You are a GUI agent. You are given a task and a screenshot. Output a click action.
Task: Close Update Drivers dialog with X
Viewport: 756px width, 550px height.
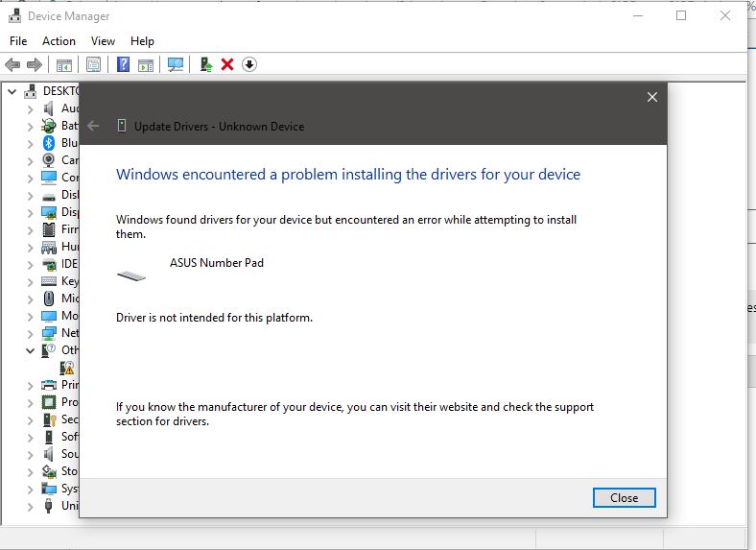coord(651,98)
